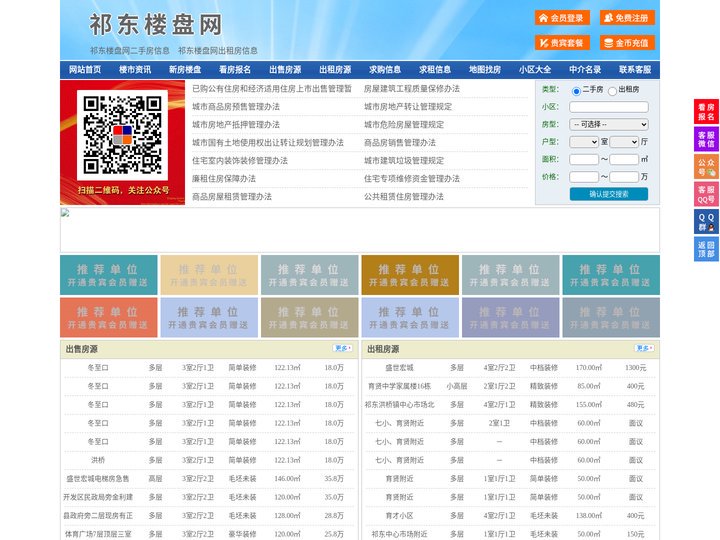Screen dimensions: 720x540
Task: Open the 出租房源 navigation item
Action: (x=335, y=70)
